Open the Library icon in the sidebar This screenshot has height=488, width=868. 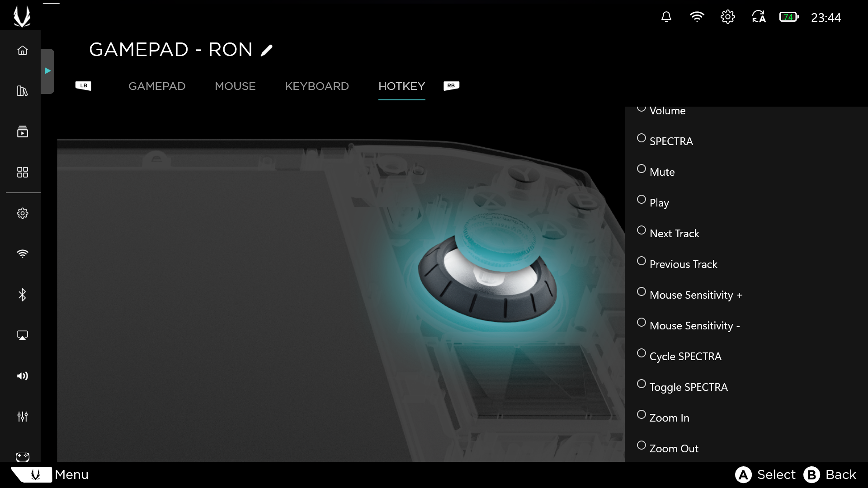[22, 91]
